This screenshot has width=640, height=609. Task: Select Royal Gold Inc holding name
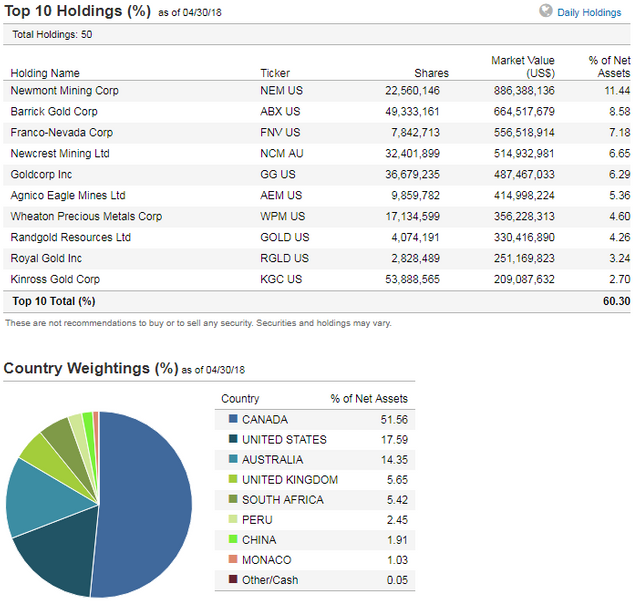pos(46,258)
